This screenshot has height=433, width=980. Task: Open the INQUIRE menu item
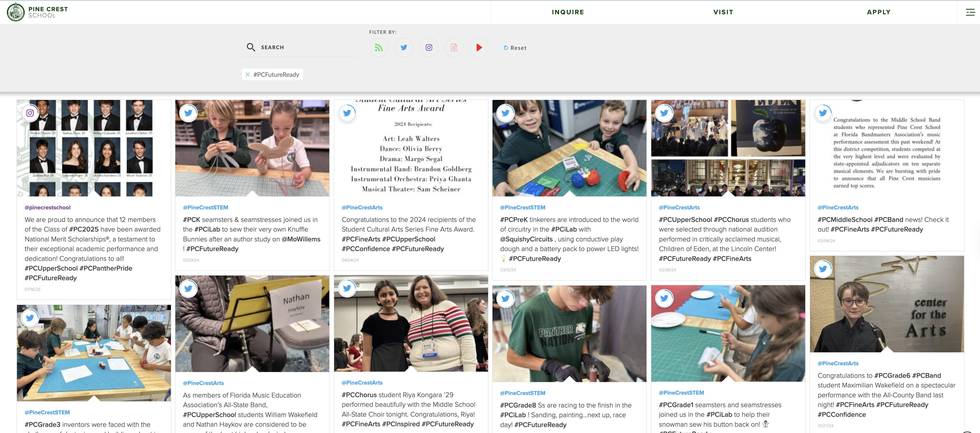click(x=568, y=12)
